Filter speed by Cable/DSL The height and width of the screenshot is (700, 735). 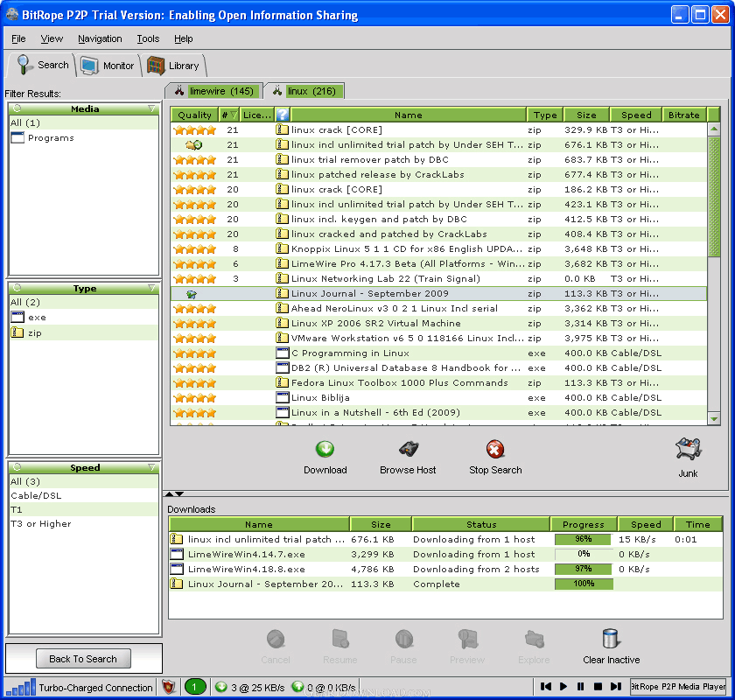[84, 495]
